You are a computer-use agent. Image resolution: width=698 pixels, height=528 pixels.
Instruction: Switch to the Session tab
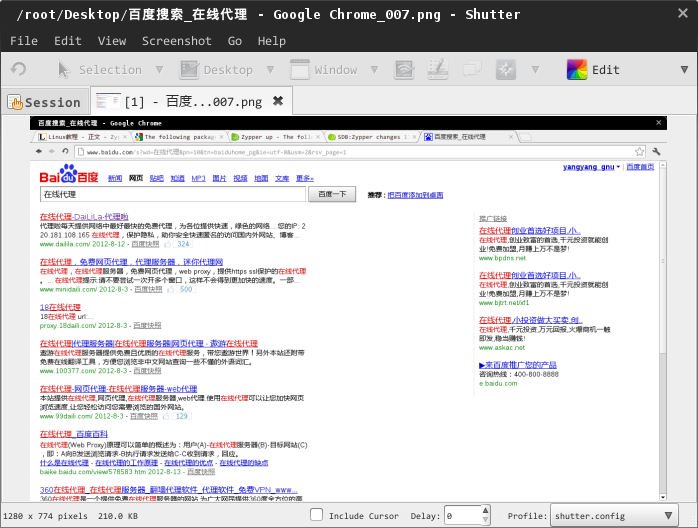(x=44, y=102)
